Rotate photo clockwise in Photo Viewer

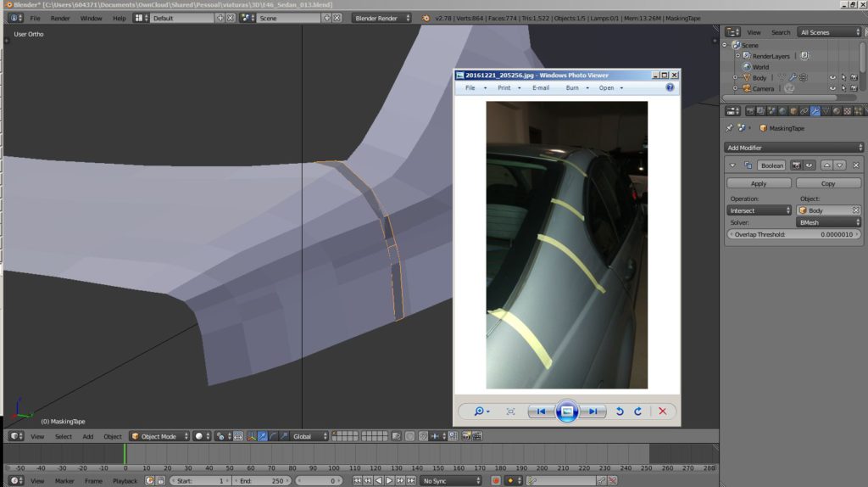637,411
